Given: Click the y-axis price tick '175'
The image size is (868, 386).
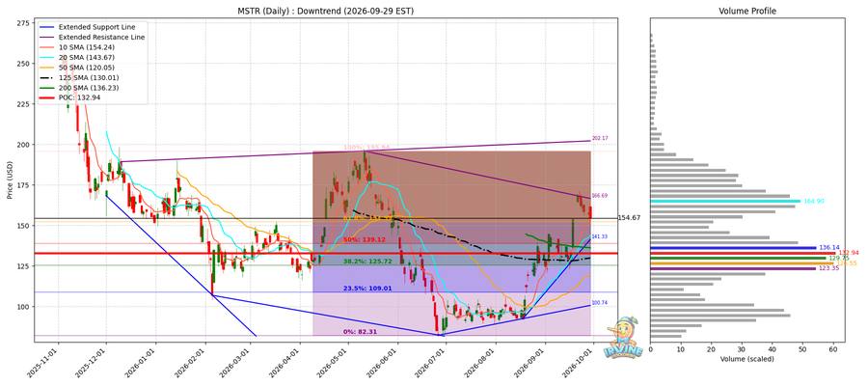Looking at the screenshot, I should tap(24, 185).
